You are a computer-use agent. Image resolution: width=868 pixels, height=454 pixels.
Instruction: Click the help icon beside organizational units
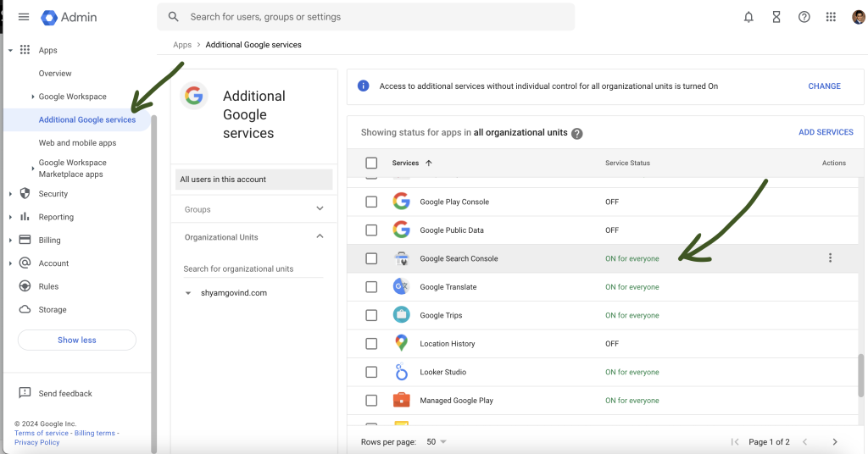(576, 133)
